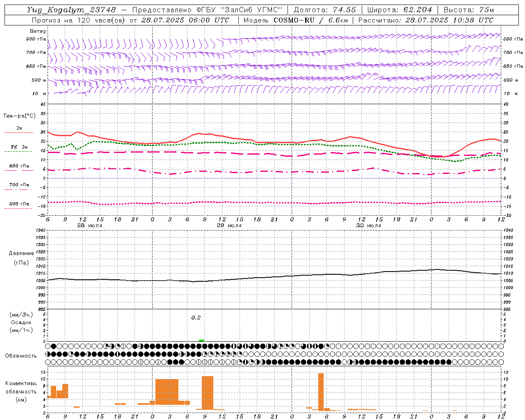This screenshot has height=420, width=525.
Task: Click the Осадки precipitation label
Action: pos(21,322)
